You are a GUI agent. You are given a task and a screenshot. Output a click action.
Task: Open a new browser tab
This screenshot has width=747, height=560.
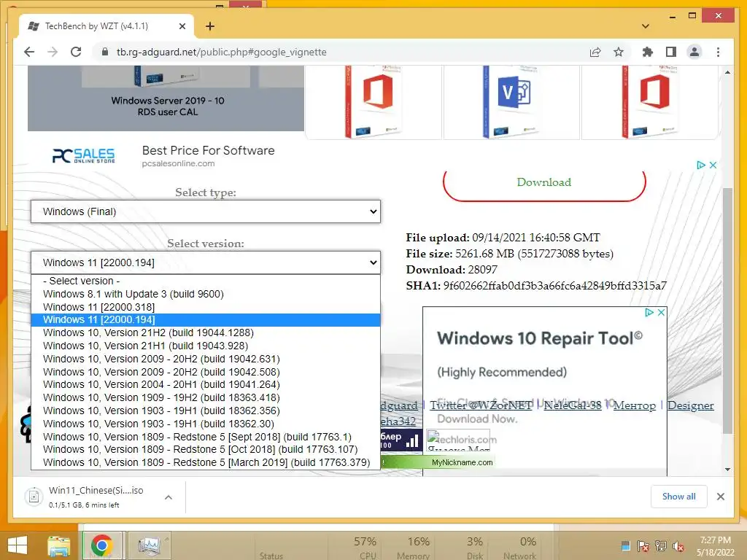(210, 26)
